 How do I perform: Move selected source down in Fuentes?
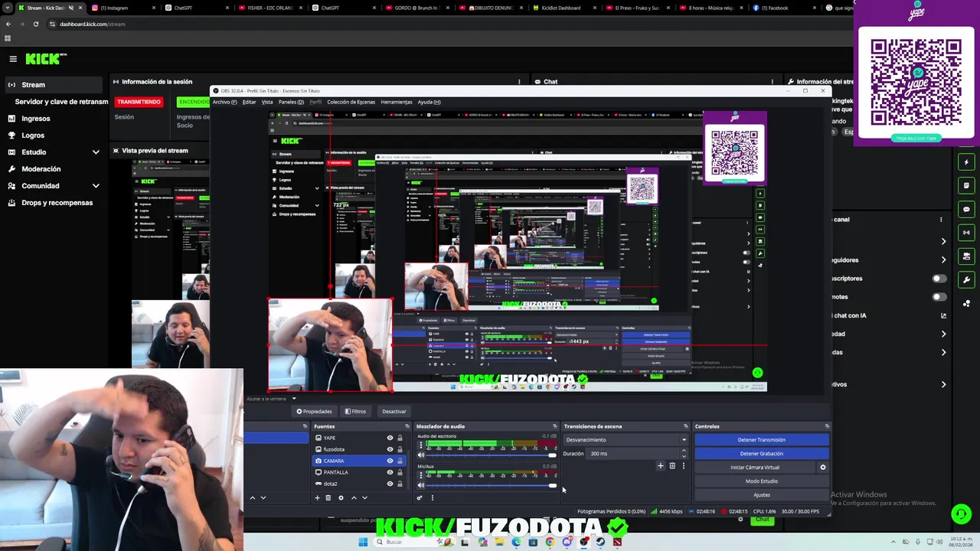point(364,498)
